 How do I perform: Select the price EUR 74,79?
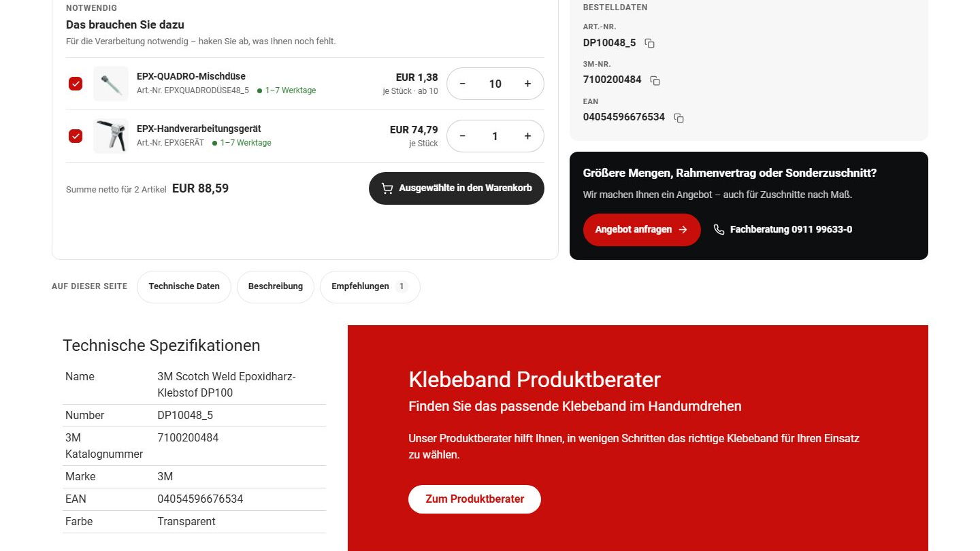pos(414,130)
